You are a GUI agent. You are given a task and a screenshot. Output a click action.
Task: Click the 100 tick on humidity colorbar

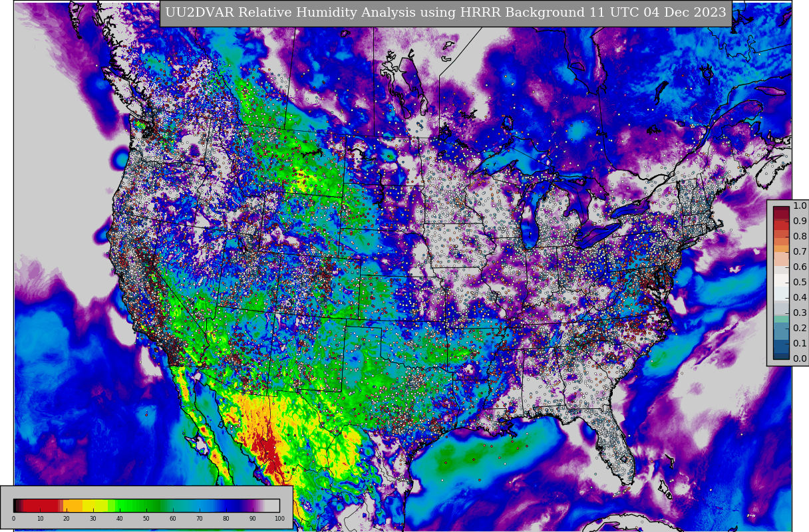279,519
